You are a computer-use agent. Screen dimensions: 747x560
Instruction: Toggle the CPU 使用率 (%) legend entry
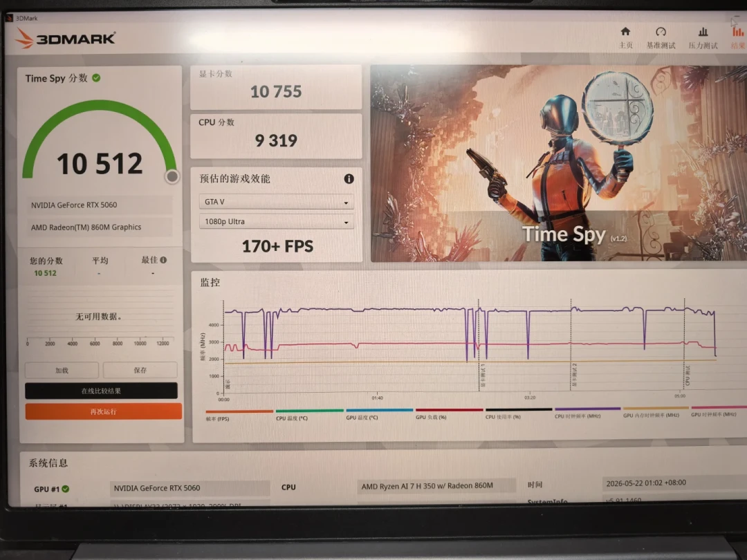(x=518, y=413)
